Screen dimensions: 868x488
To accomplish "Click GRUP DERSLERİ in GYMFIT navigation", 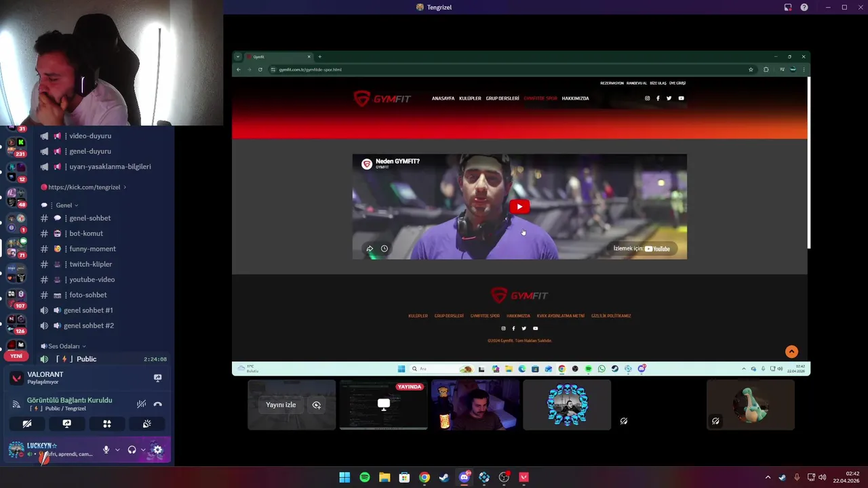I will pyautogui.click(x=502, y=98).
